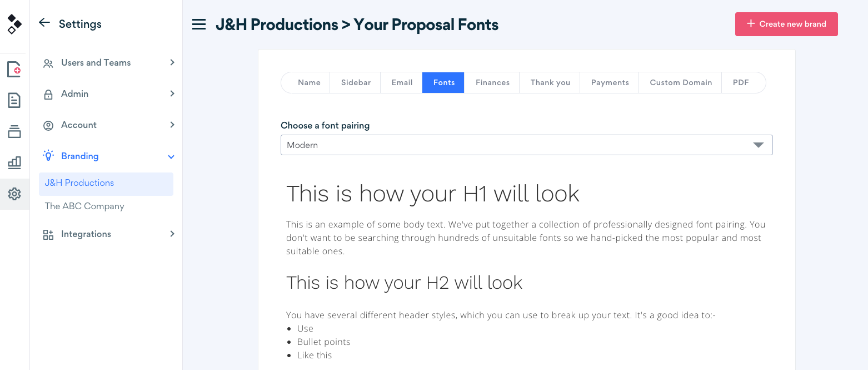This screenshot has height=370, width=868.
Task: Click the lock icon next to Admin
Action: 49,93
